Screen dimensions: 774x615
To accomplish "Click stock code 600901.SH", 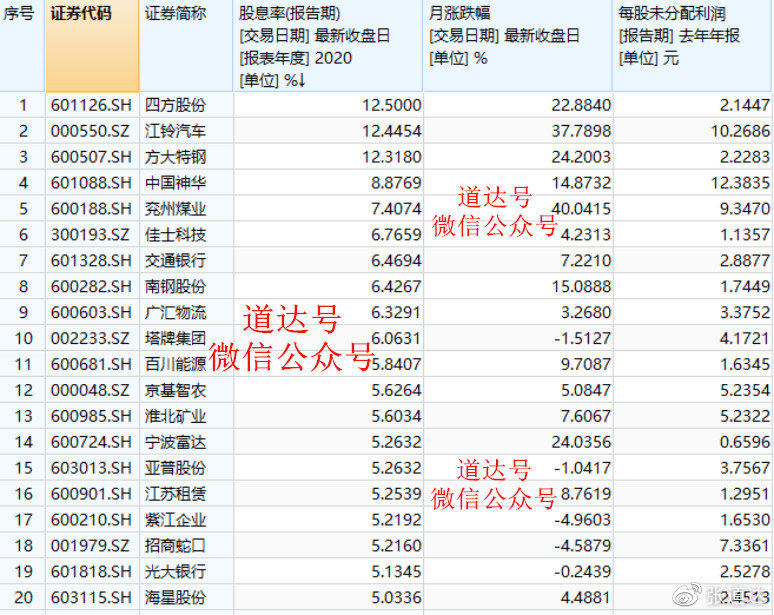I will pyautogui.click(x=91, y=494).
